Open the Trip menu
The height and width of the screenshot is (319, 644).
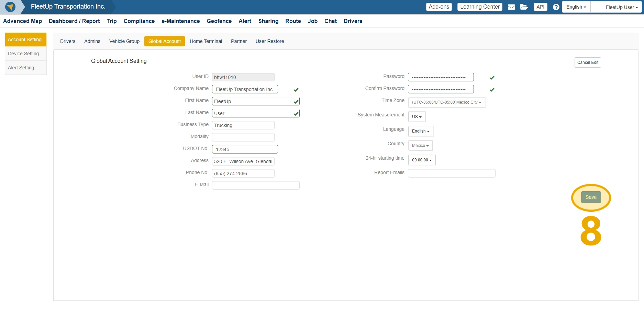tap(112, 21)
